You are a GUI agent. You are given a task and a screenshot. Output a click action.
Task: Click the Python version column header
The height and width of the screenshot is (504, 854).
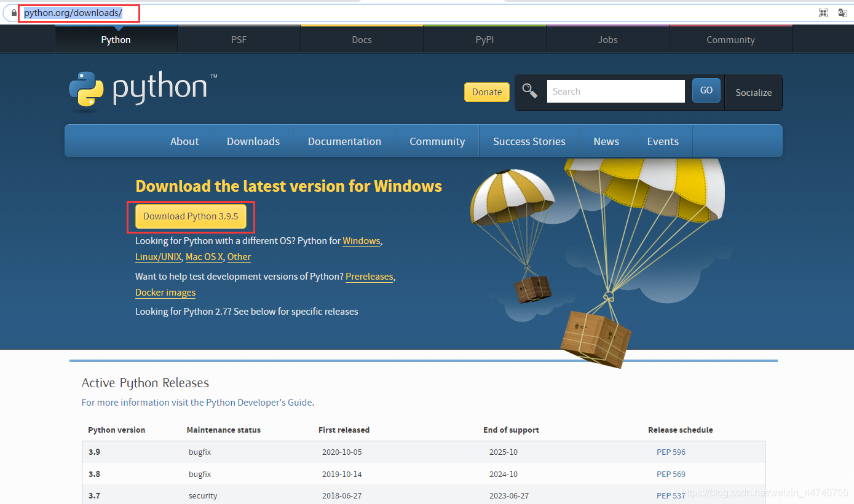pos(117,430)
